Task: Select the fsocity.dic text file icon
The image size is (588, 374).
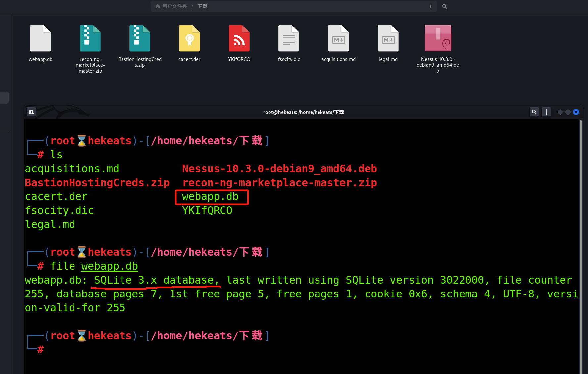Action: 289,38
